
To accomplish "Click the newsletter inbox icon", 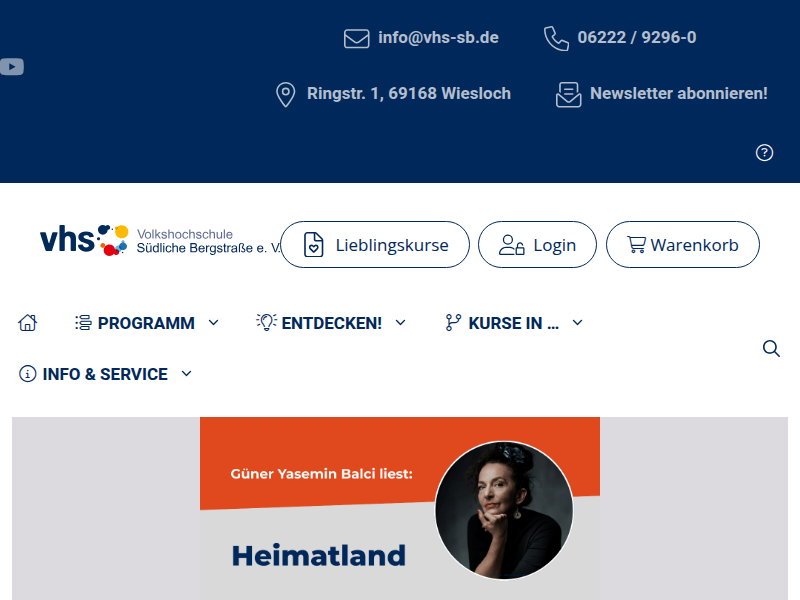I will [x=568, y=94].
